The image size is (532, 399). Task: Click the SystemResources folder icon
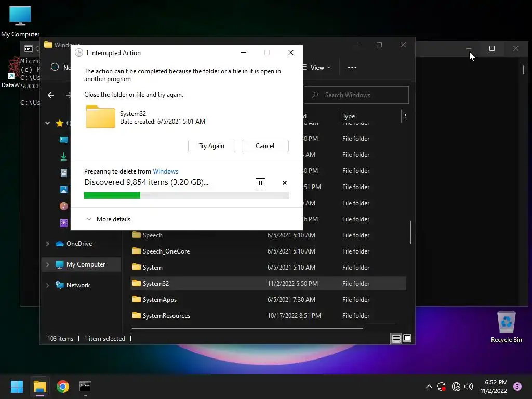(x=137, y=315)
